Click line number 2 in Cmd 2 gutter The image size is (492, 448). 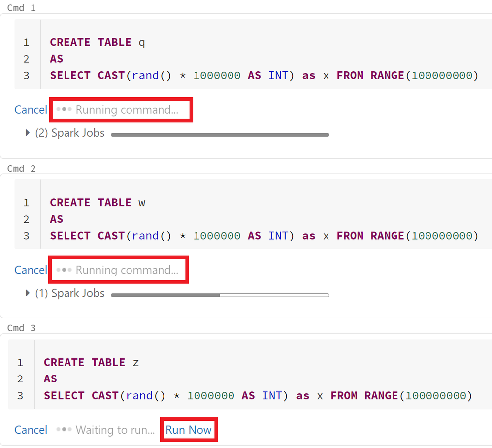click(26, 219)
